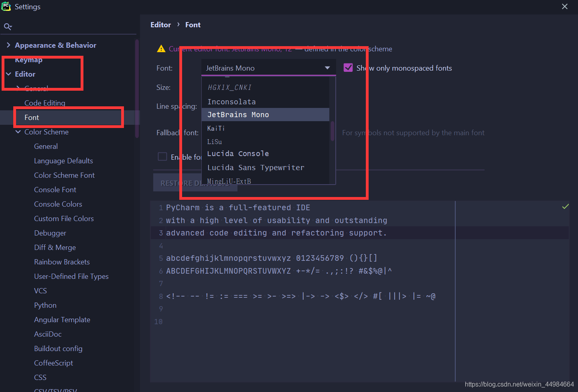Viewport: 578px width, 392px height.
Task: Close the Settings dialog
Action: (565, 6)
